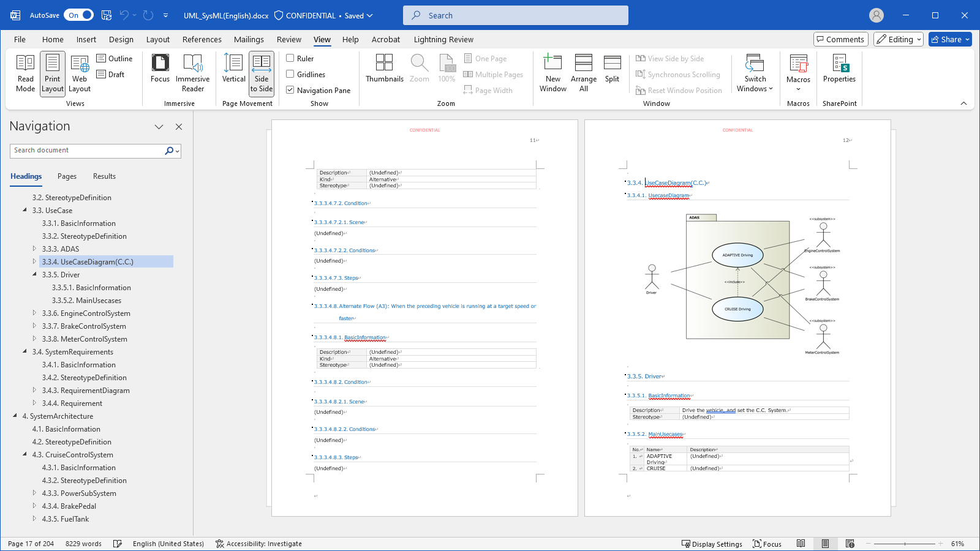Open Immersive Reader

[x=192, y=73]
